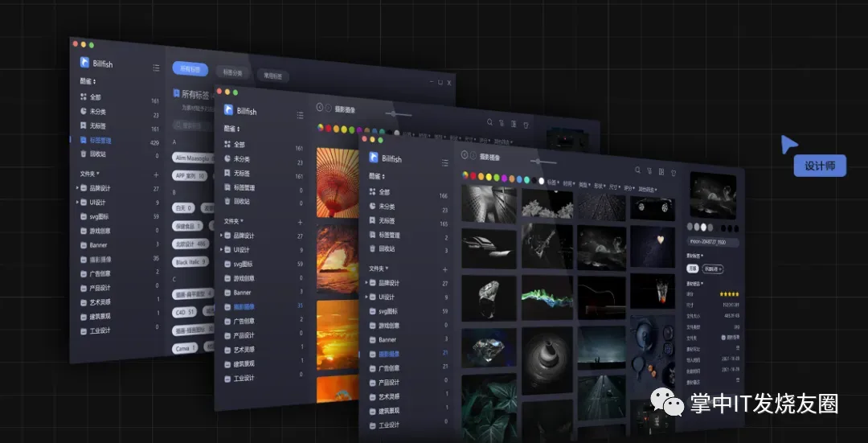Viewport: 868px width, 443px height.
Task: Add folder with plus icon in back window
Action: click(156, 175)
